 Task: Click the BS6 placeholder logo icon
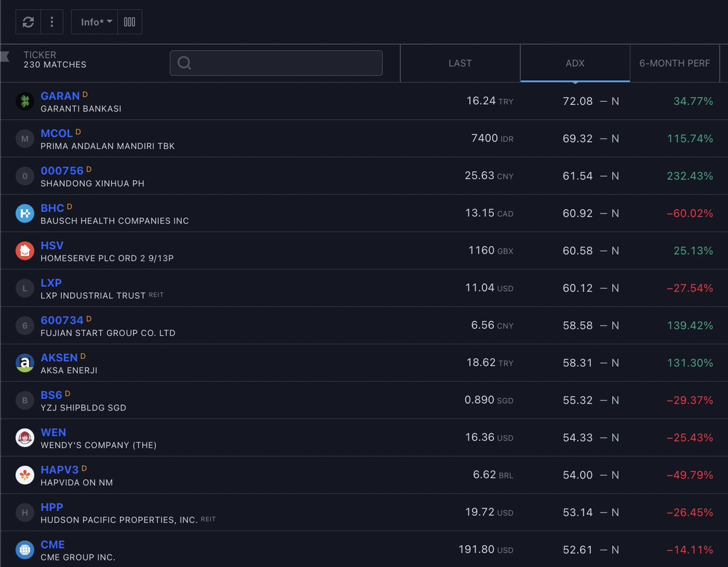[25, 401]
